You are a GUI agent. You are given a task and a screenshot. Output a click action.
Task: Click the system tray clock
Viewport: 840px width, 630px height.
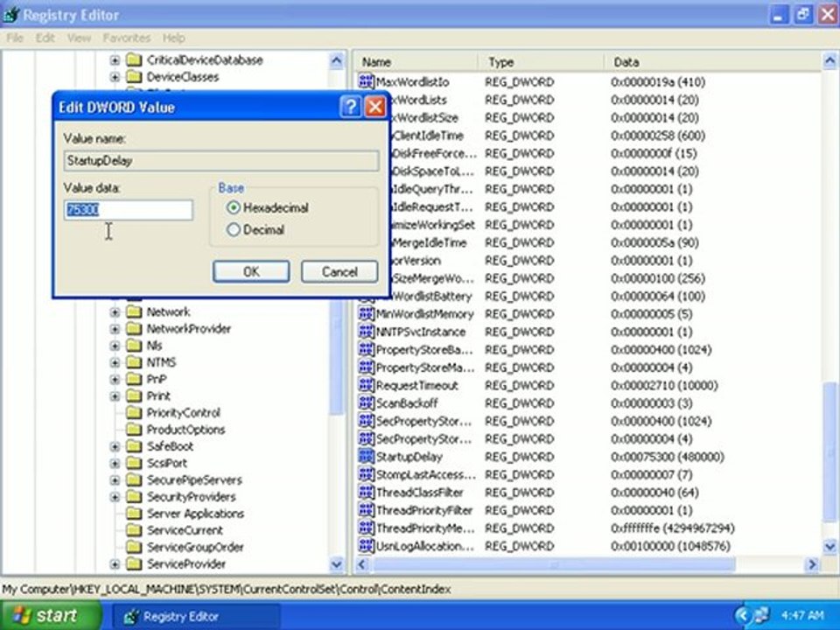[802, 615]
